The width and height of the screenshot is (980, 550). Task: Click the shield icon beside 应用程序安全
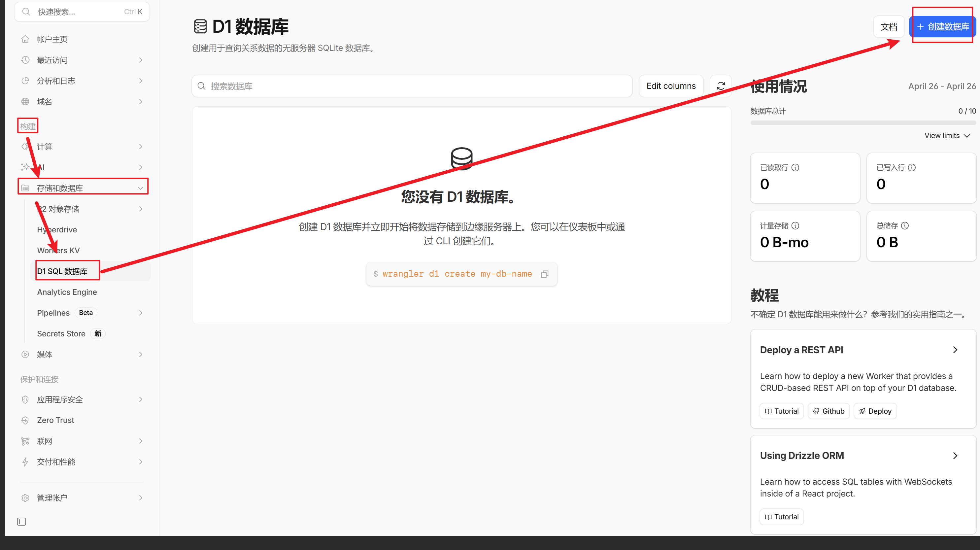coord(25,399)
